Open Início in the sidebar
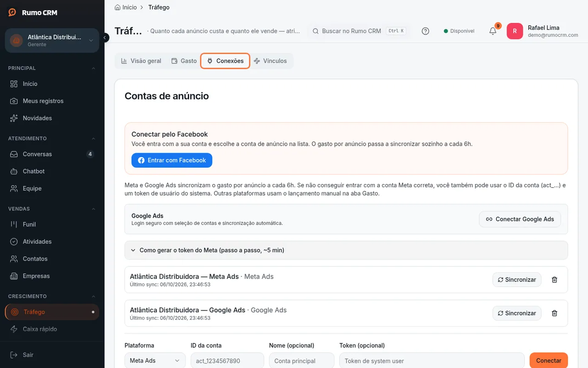Image resolution: width=588 pixels, height=368 pixels. [x=52, y=84]
